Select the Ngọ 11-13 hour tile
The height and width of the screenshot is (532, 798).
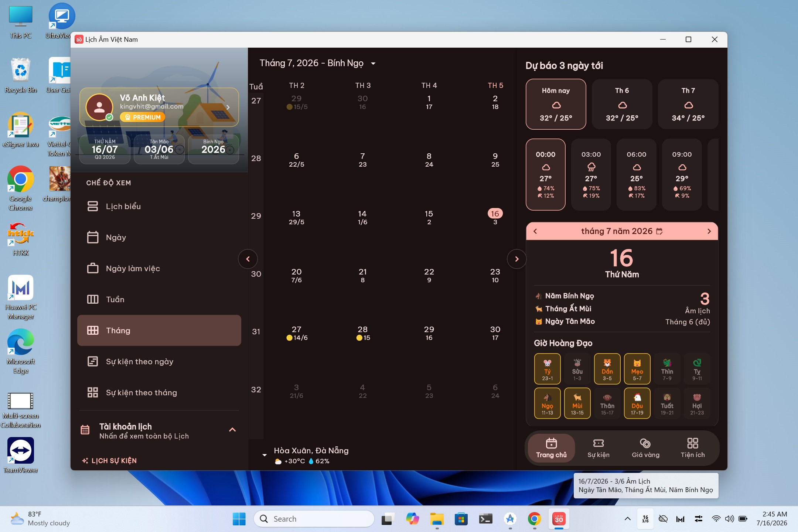pyautogui.click(x=547, y=403)
